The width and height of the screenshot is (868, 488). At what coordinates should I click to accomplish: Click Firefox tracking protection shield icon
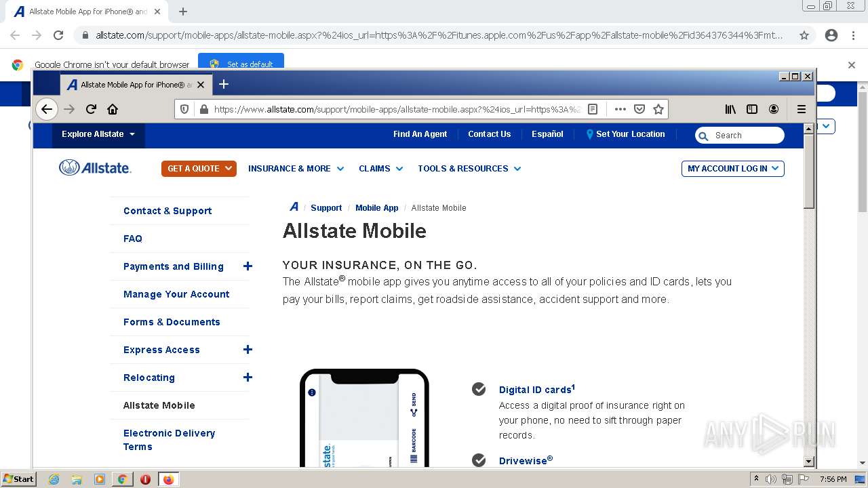pos(184,109)
